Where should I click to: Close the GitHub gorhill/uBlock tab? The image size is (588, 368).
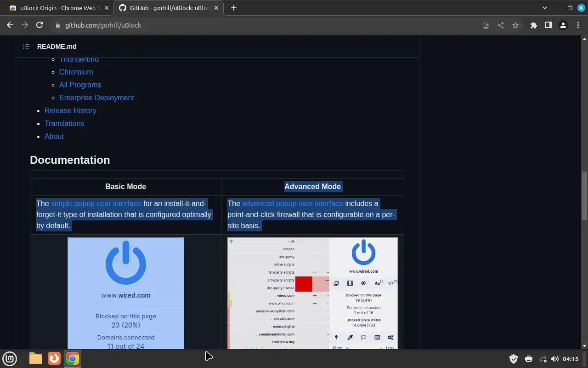216,8
